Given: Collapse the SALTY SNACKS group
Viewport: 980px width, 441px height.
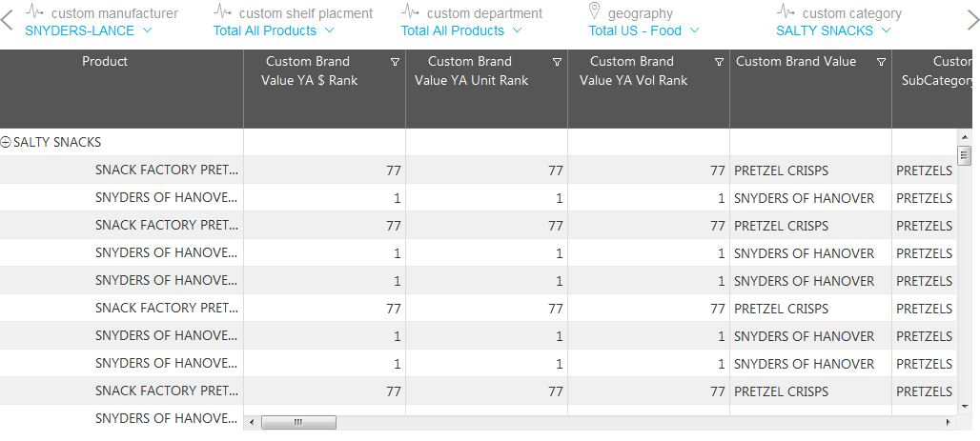Looking at the screenshot, I should click(x=6, y=142).
